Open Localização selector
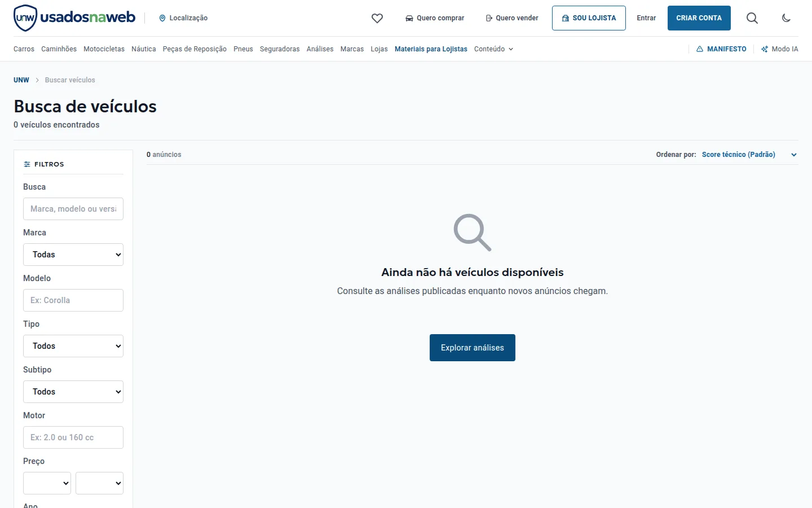The height and width of the screenshot is (508, 812). (x=183, y=18)
